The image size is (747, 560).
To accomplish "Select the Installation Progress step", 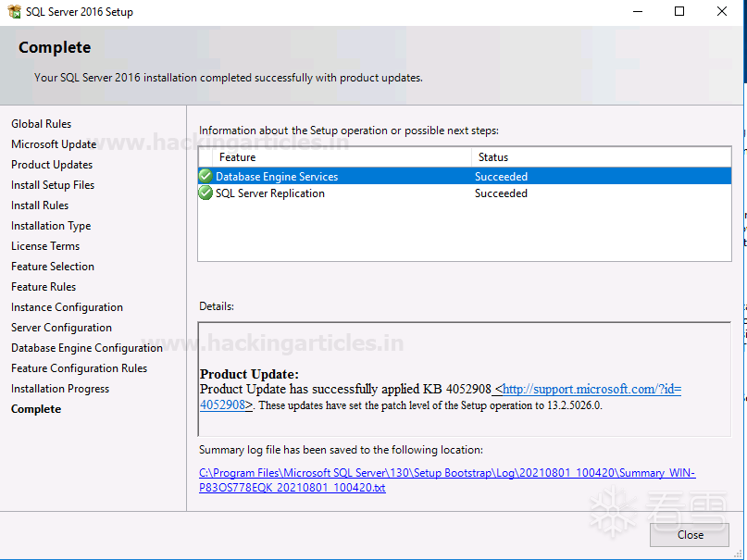I will (60, 389).
